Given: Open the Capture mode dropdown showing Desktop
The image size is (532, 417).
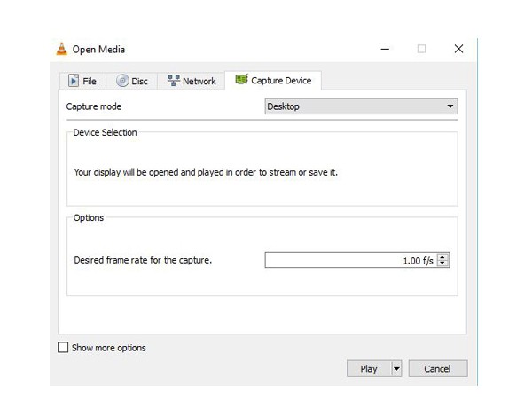Looking at the screenshot, I should pyautogui.click(x=361, y=106).
